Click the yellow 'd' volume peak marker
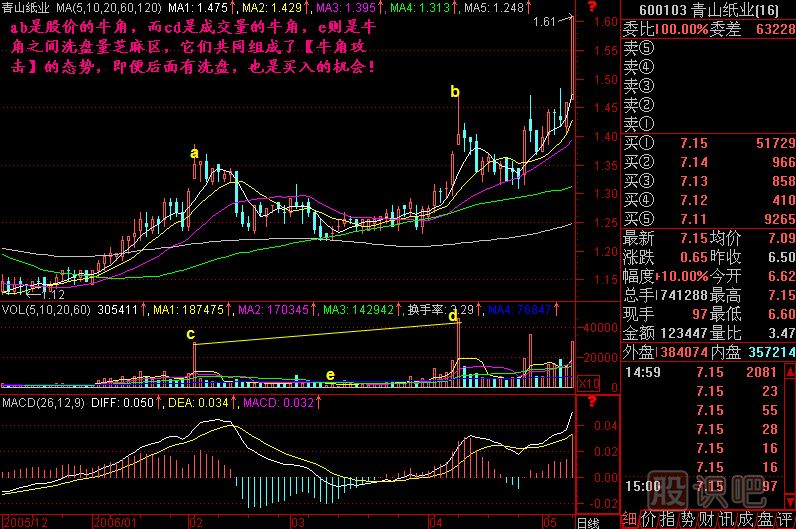The width and height of the screenshot is (796, 529). click(453, 316)
